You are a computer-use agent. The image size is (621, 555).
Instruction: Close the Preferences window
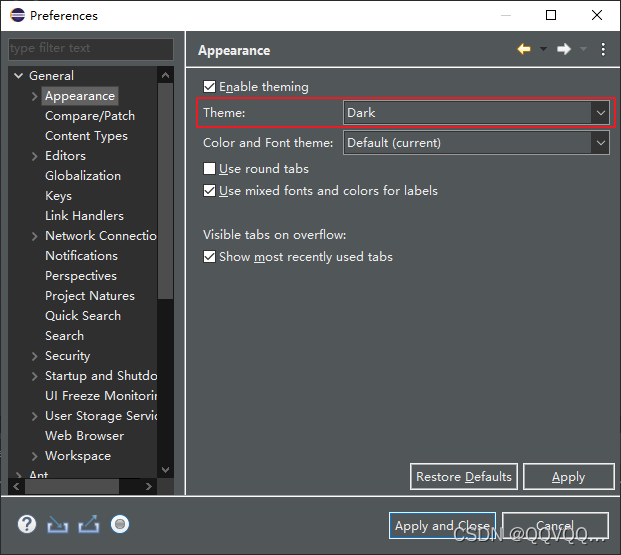click(597, 15)
